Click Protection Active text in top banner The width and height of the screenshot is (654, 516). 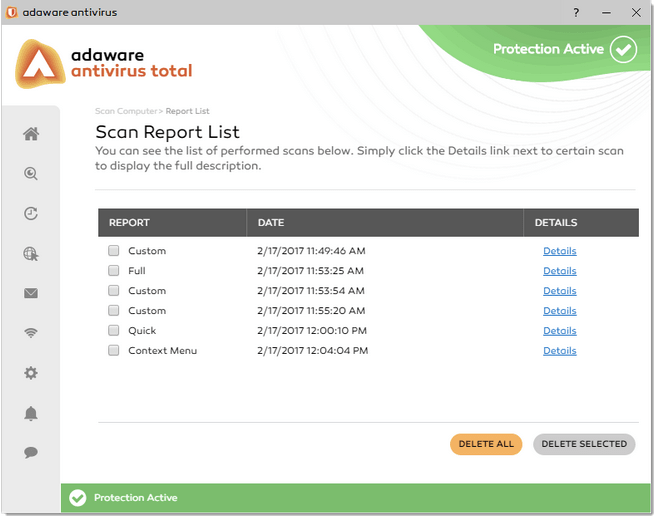548,49
